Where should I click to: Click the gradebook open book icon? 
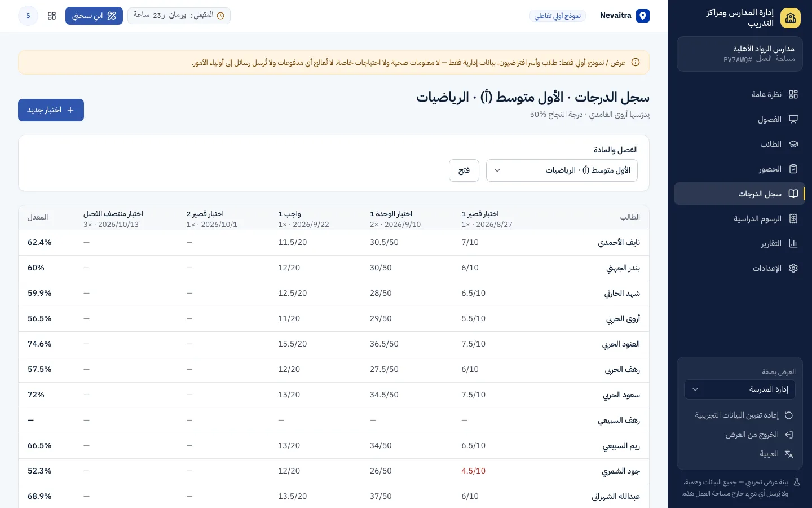tap(793, 194)
